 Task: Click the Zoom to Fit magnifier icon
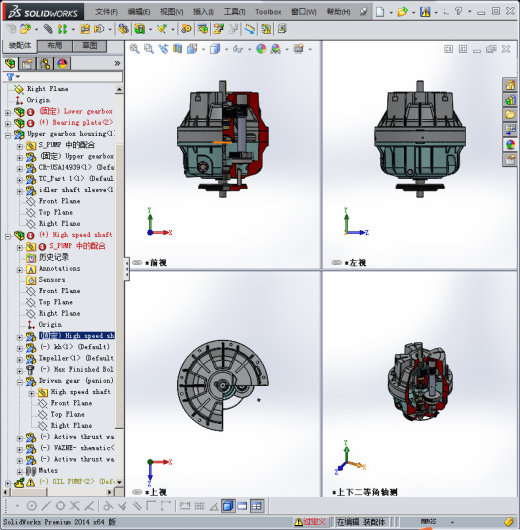[134, 49]
